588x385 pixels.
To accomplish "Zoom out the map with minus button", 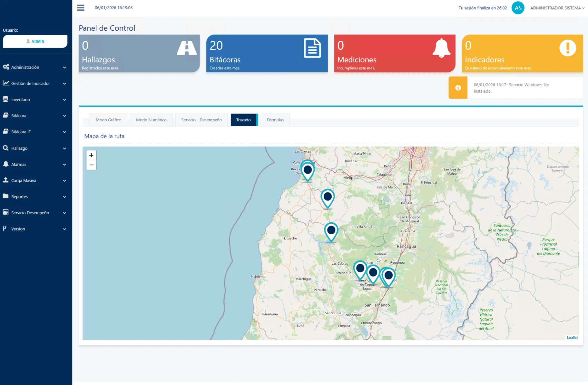I will pyautogui.click(x=91, y=165).
